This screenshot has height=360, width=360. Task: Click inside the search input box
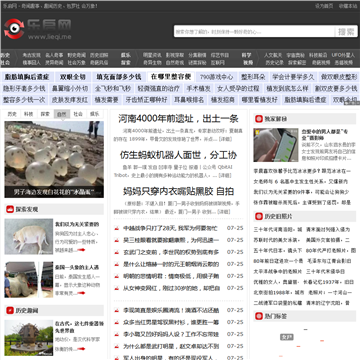[x=254, y=32]
